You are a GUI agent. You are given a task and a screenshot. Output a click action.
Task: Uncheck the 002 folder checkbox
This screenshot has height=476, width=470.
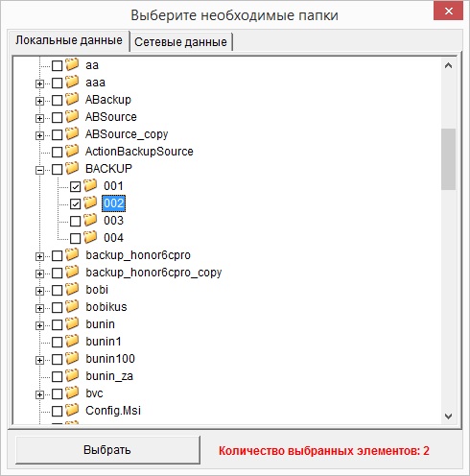point(75,204)
